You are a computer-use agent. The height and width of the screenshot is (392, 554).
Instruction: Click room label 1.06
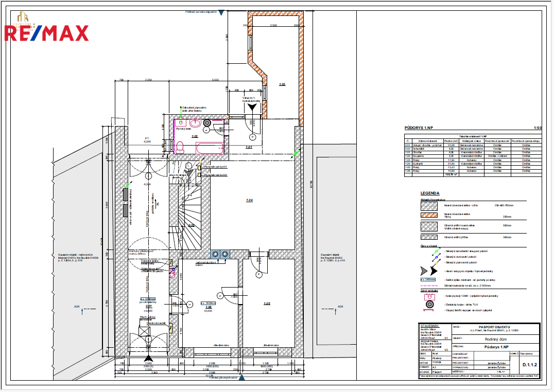(x=208, y=307)
